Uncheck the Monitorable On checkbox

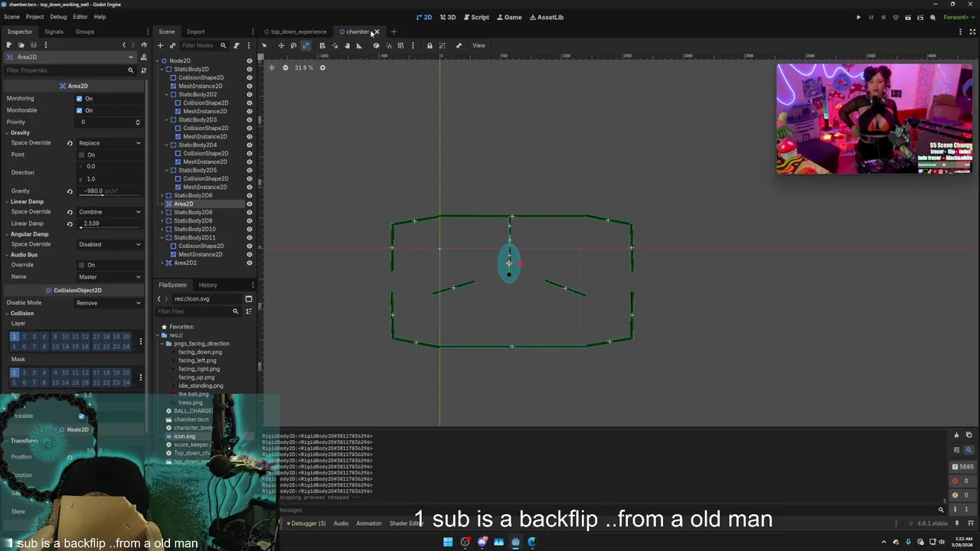click(79, 110)
